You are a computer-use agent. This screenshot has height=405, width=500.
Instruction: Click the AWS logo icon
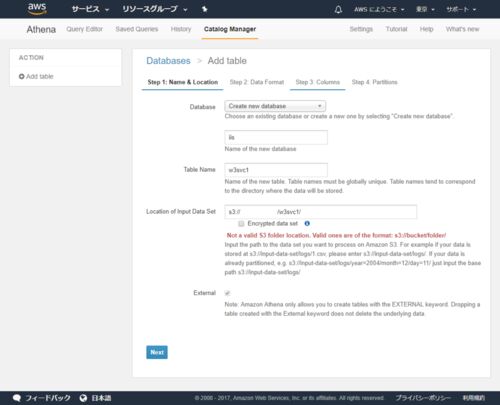coord(37,9)
